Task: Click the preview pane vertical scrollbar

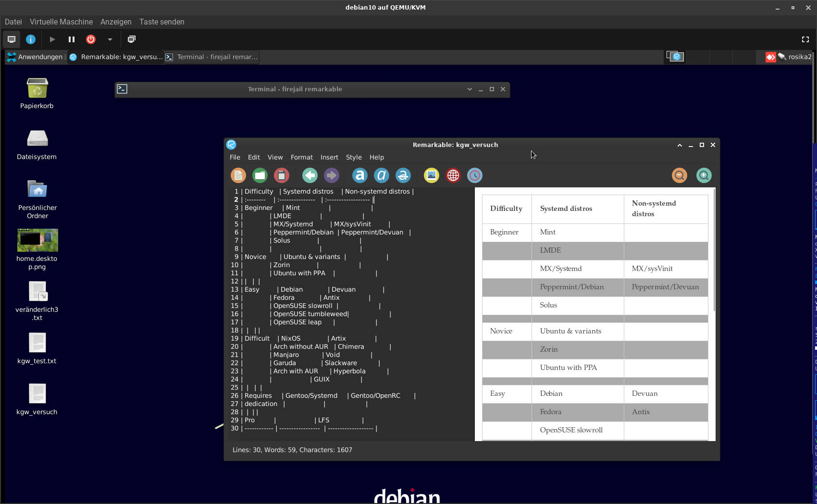Action: pyautogui.click(x=714, y=250)
